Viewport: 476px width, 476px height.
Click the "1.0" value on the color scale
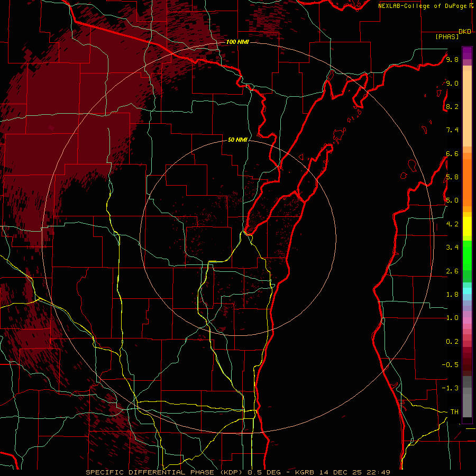coord(452,318)
